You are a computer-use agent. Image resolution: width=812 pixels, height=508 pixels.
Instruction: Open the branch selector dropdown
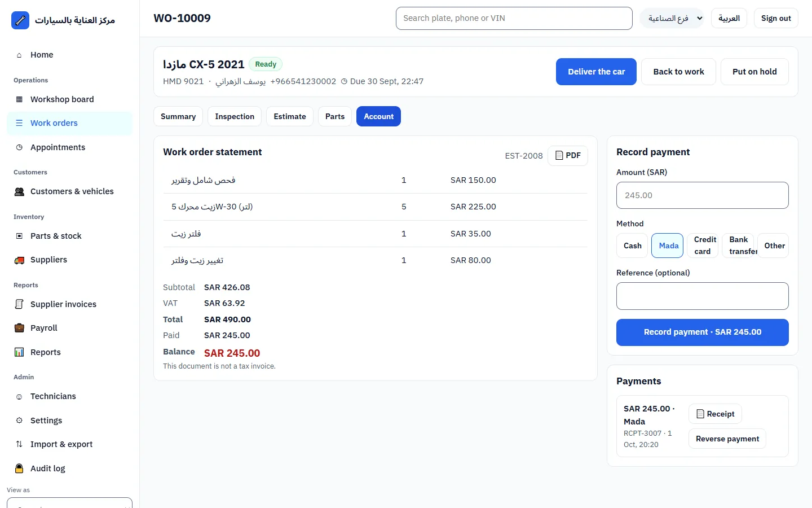click(x=672, y=18)
